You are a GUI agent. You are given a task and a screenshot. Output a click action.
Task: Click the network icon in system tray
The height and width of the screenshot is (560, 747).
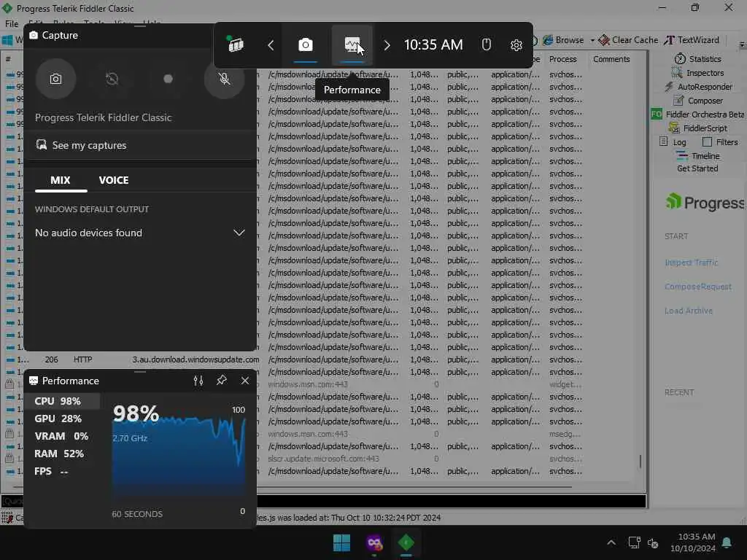(634, 542)
